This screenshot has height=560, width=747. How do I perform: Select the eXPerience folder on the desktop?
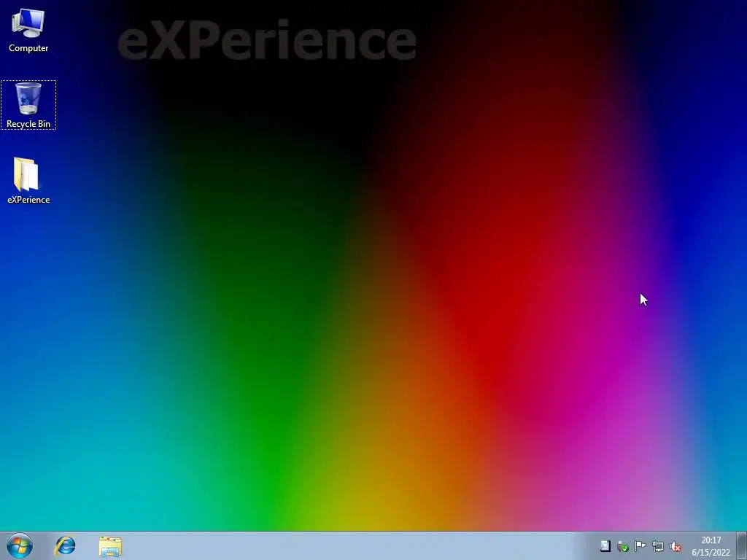tap(28, 181)
